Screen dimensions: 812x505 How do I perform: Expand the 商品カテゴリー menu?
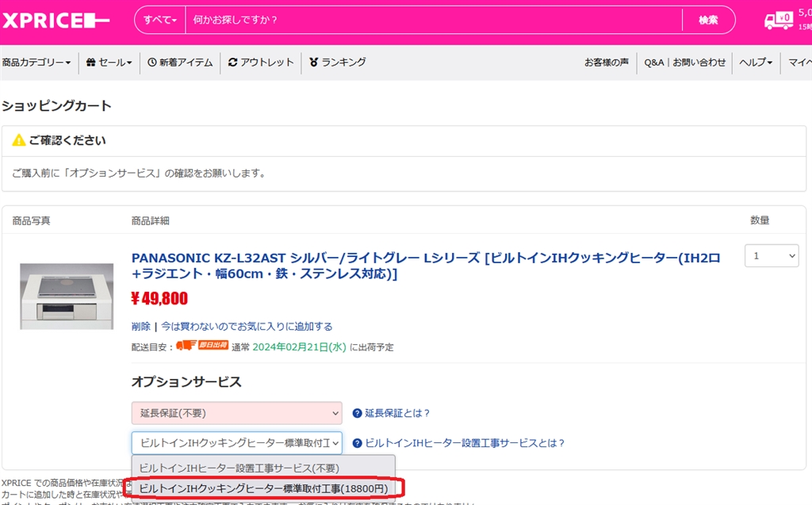pyautogui.click(x=36, y=62)
